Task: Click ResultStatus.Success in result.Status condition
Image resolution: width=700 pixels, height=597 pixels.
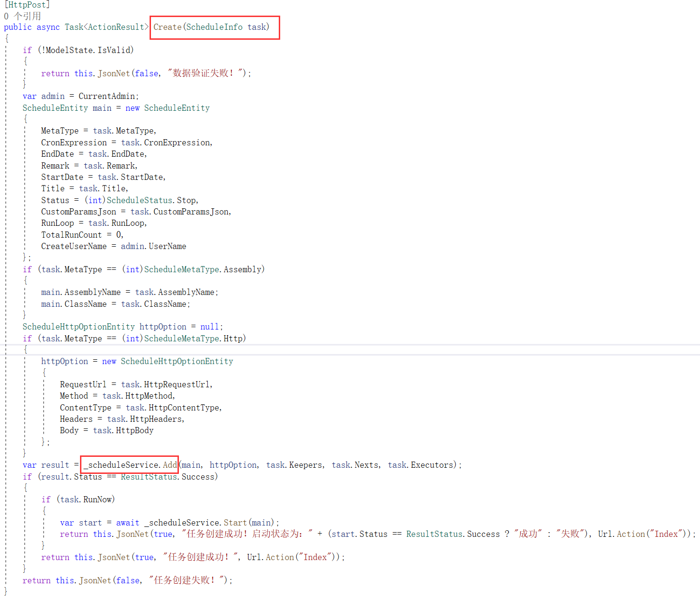Action: click(x=167, y=477)
